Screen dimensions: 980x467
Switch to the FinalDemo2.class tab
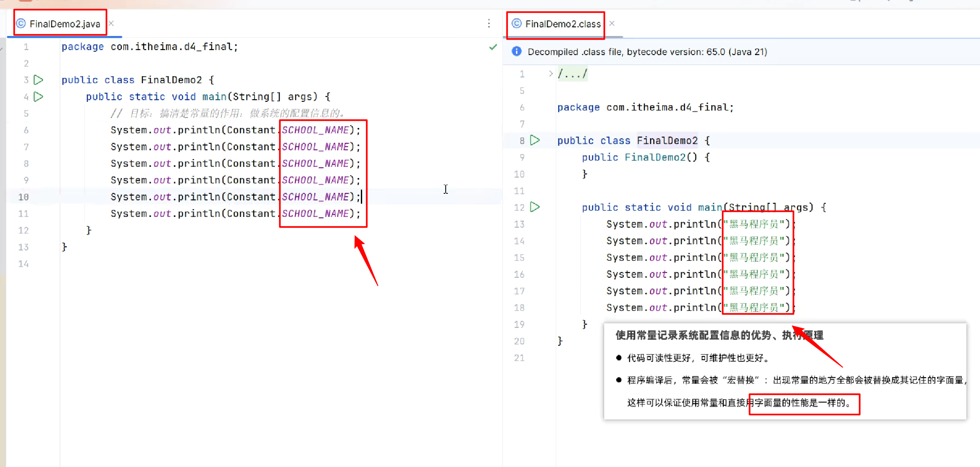point(563,24)
